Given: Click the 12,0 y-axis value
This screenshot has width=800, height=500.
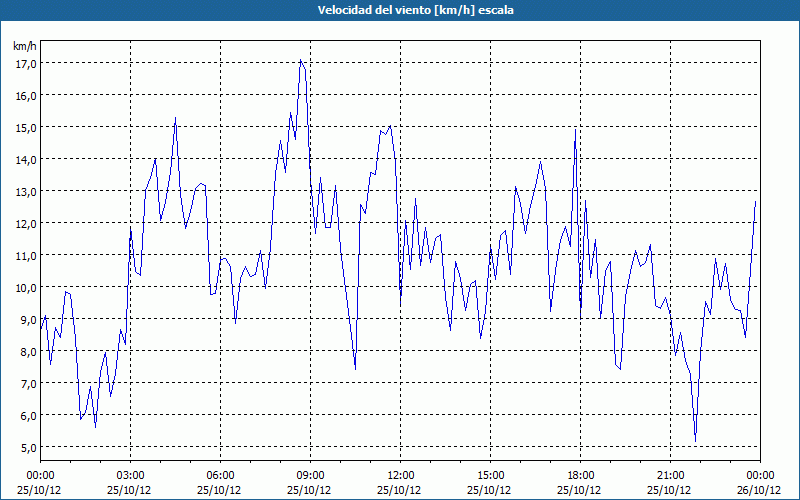Looking at the screenshot, I should pos(26,223).
